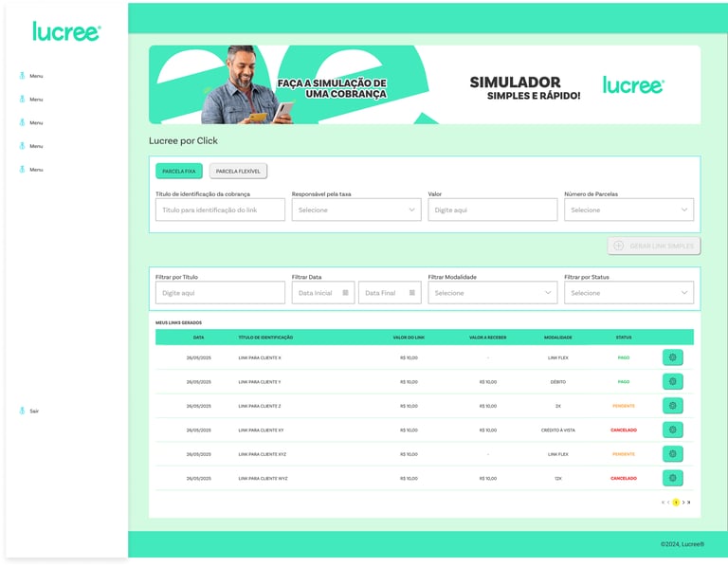This screenshot has width=728, height=567.
Task: Click the calendar icon in Data Final
Action: (x=411, y=293)
